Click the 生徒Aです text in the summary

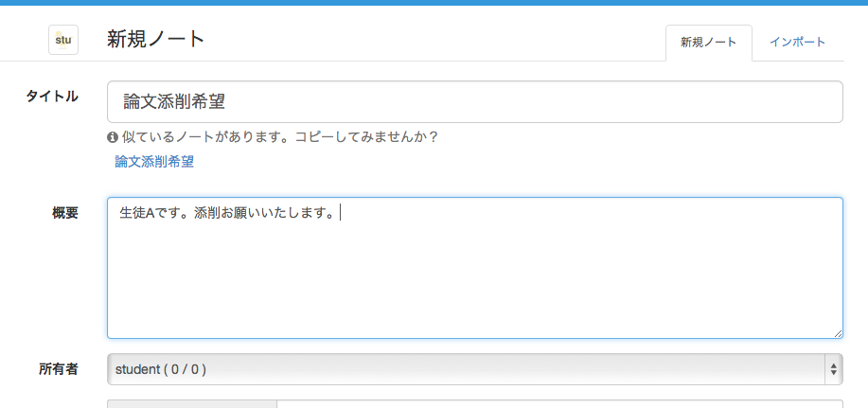tap(151, 214)
